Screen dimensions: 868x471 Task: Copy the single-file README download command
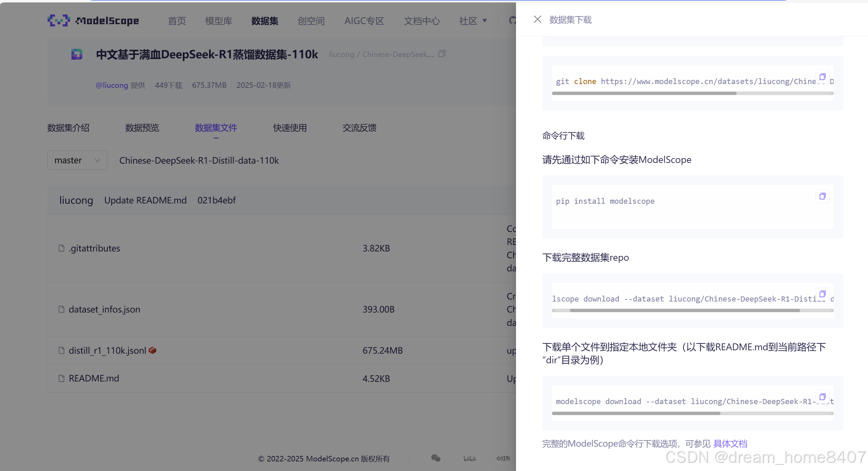tap(822, 397)
